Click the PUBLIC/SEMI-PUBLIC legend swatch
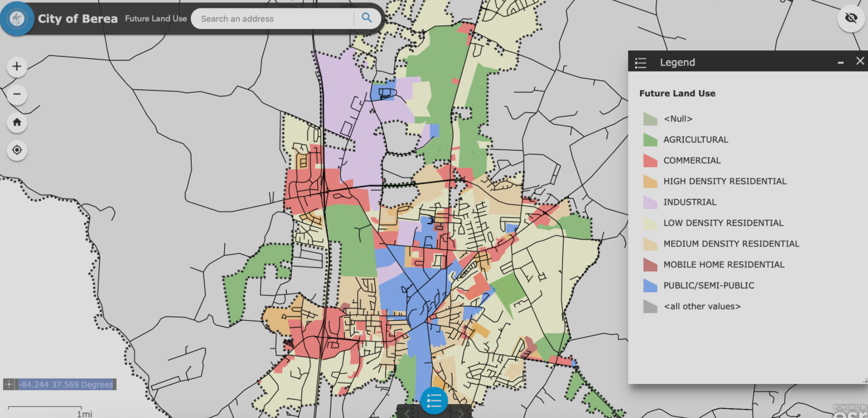The width and height of the screenshot is (868, 418). (x=650, y=286)
